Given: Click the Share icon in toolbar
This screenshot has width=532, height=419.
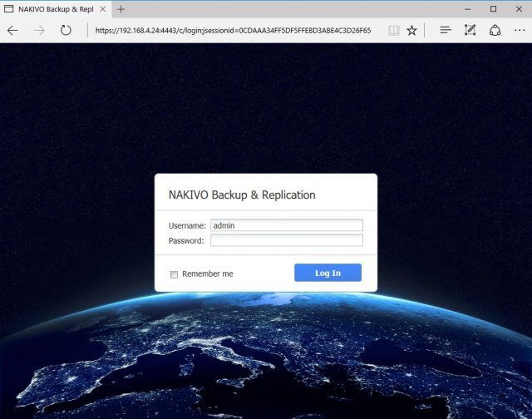Looking at the screenshot, I should (x=495, y=31).
